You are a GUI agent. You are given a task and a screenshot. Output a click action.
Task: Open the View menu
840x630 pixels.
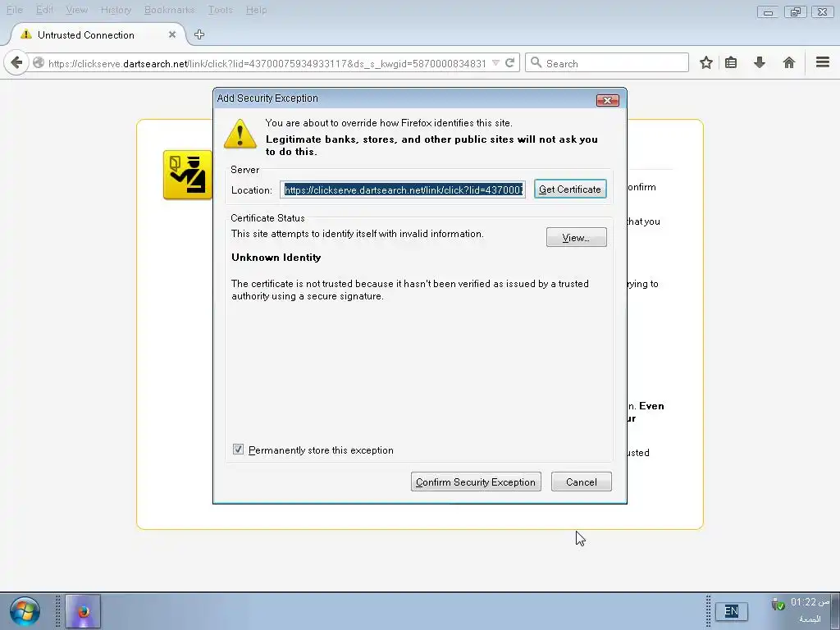76,10
